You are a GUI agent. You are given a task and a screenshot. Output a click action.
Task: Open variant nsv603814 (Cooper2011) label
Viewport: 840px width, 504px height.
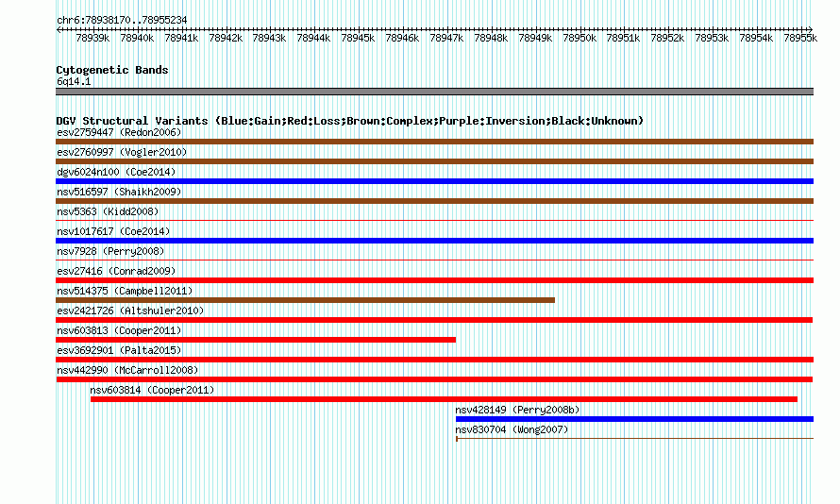click(x=152, y=390)
